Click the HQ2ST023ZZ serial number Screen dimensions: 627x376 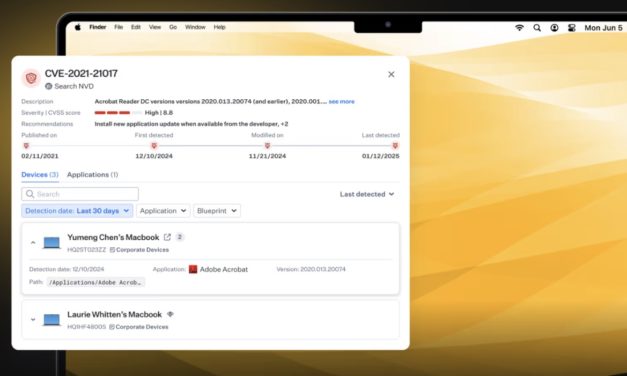[86, 250]
